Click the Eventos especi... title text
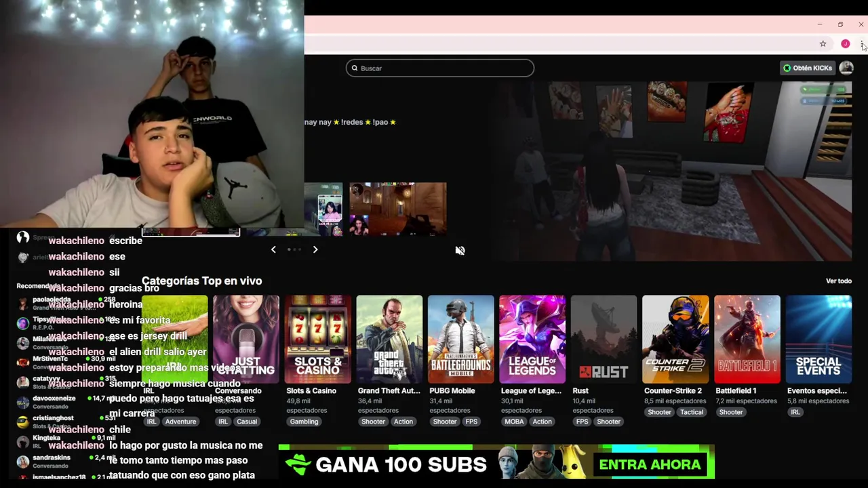The height and width of the screenshot is (488, 868). tap(817, 391)
